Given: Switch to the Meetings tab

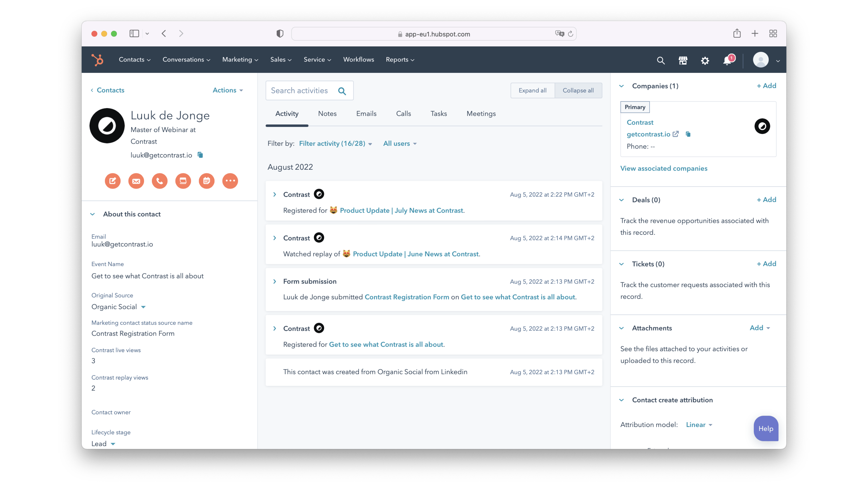Looking at the screenshot, I should point(481,114).
